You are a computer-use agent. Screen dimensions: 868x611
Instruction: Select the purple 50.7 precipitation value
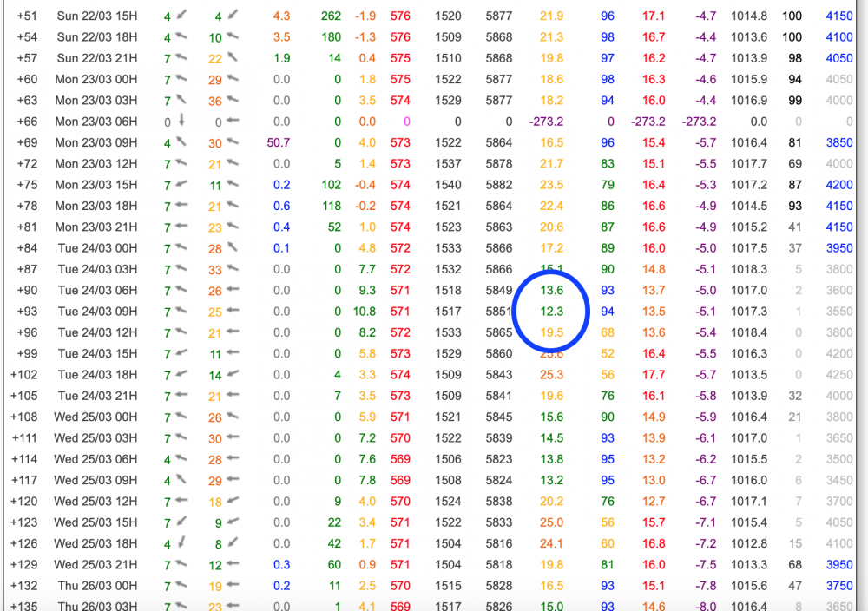[x=279, y=143]
